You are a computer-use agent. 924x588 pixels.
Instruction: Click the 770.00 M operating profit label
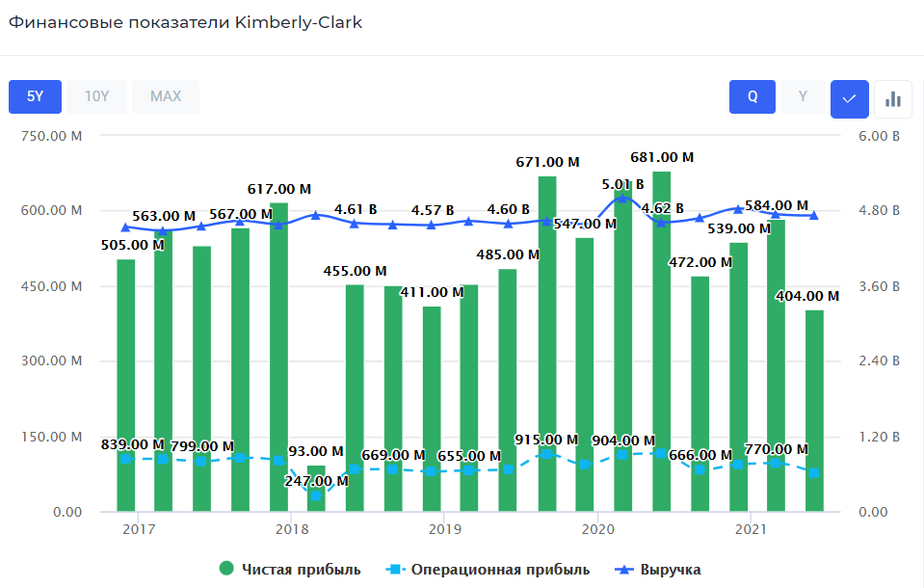[x=776, y=449]
